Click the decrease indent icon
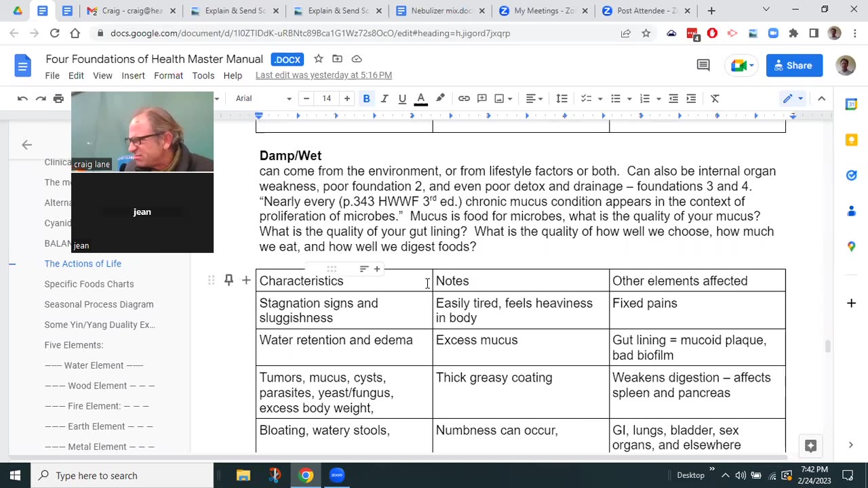This screenshot has width=868, height=488. 673,99
